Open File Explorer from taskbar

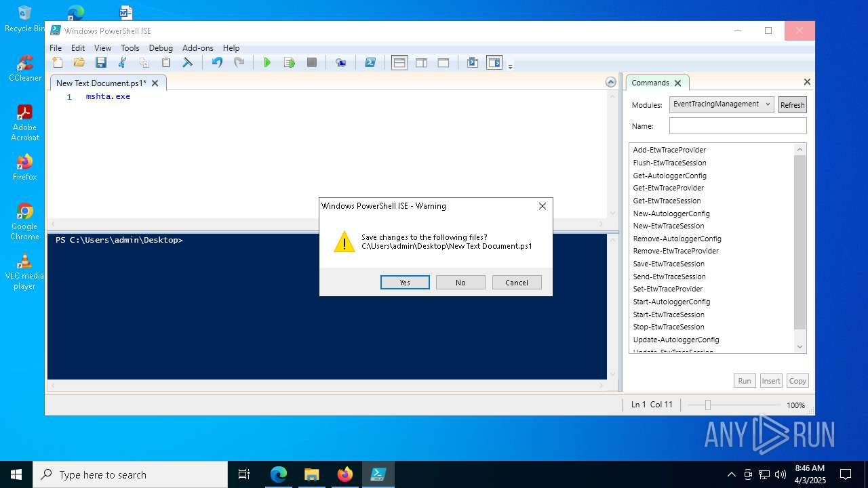pos(311,474)
